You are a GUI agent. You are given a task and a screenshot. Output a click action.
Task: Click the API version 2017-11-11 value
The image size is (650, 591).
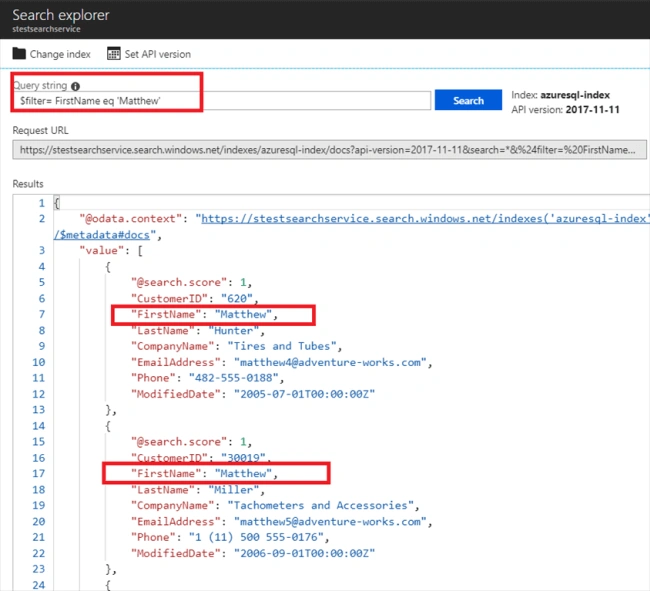(592, 110)
